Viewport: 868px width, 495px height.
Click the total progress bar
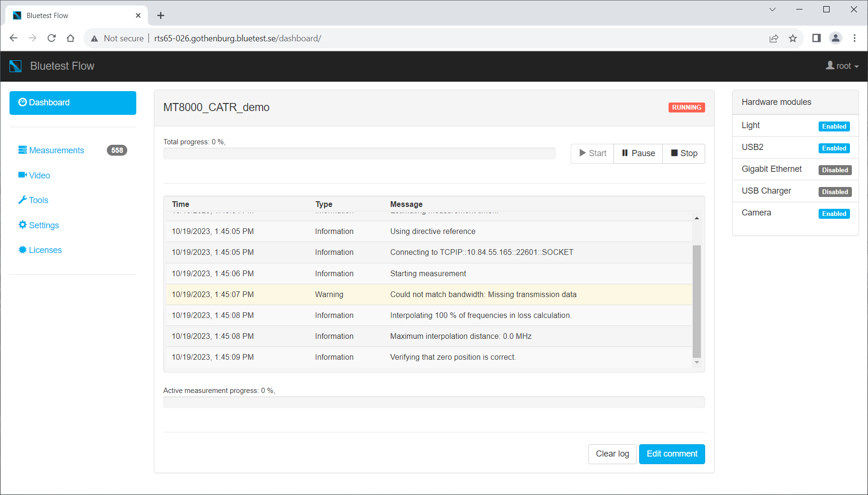(x=359, y=154)
